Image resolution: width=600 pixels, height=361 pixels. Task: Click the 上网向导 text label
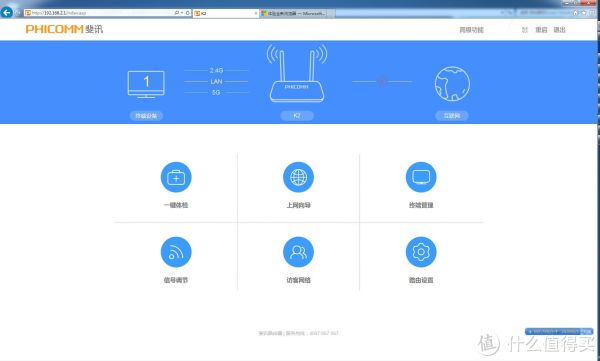pos(298,205)
